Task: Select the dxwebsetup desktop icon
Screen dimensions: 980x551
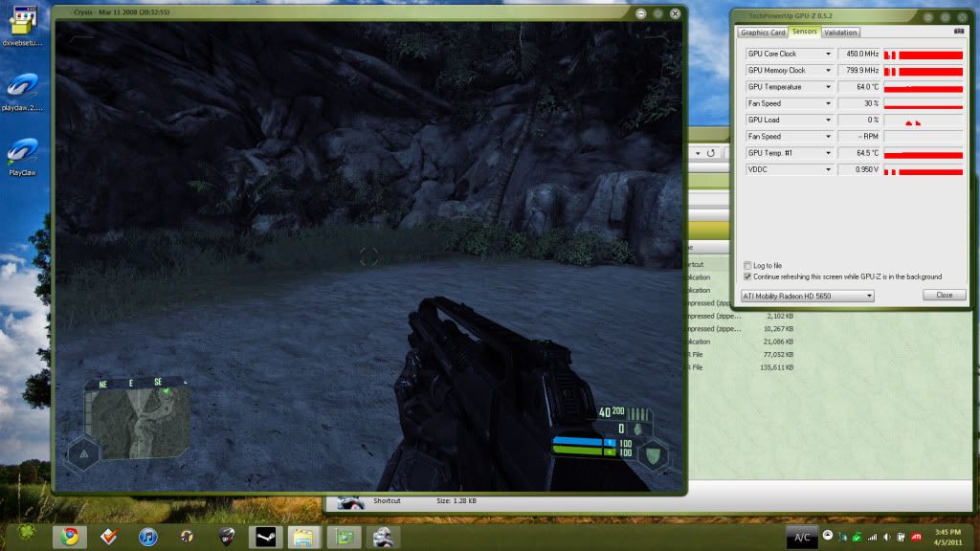Action: (x=23, y=26)
